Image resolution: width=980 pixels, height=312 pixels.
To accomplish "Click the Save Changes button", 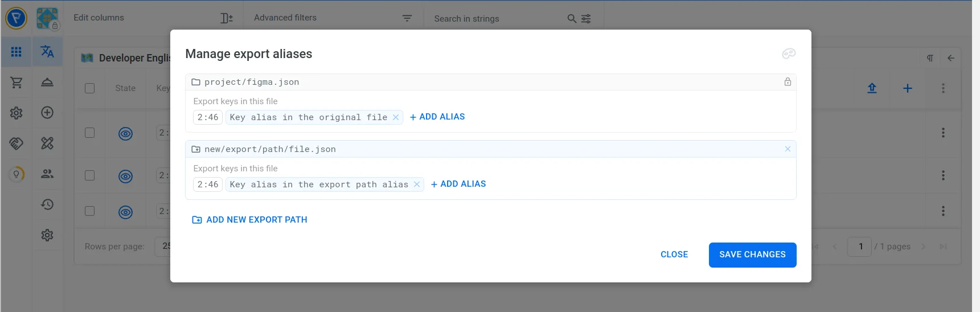I will click(752, 254).
